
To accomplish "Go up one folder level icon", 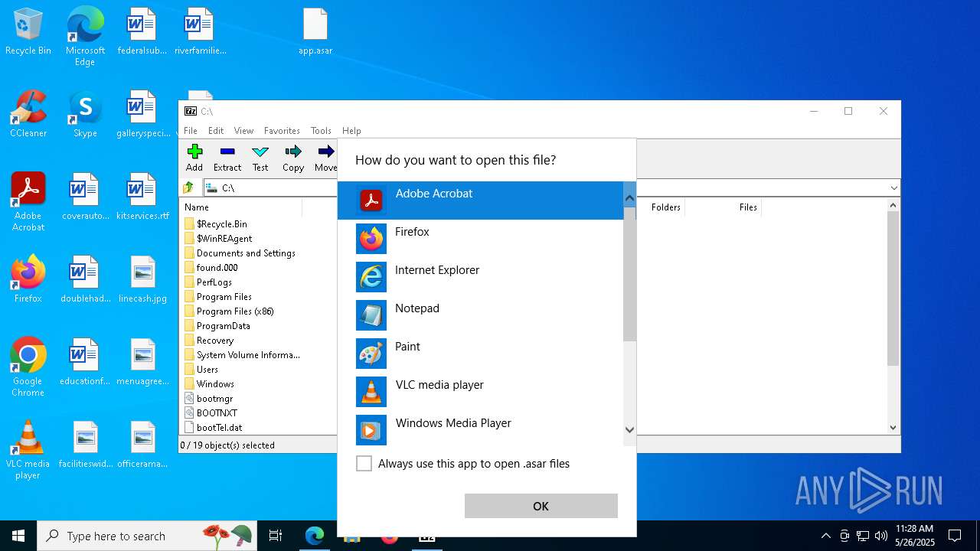I will point(189,187).
